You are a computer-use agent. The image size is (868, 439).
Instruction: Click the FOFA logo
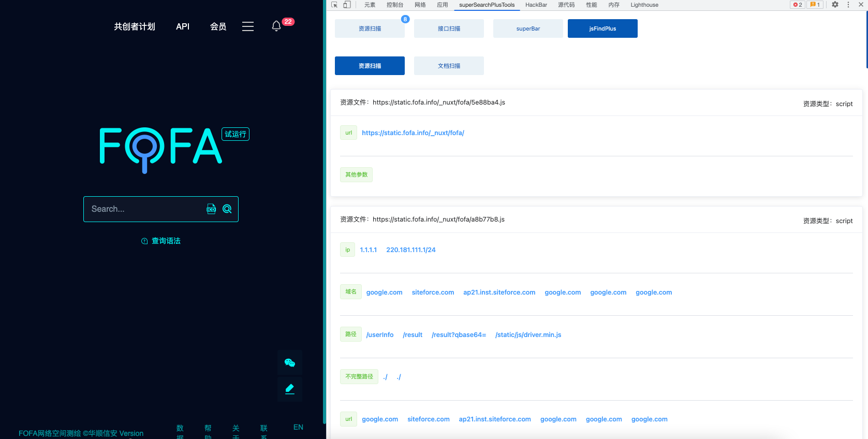point(161,150)
